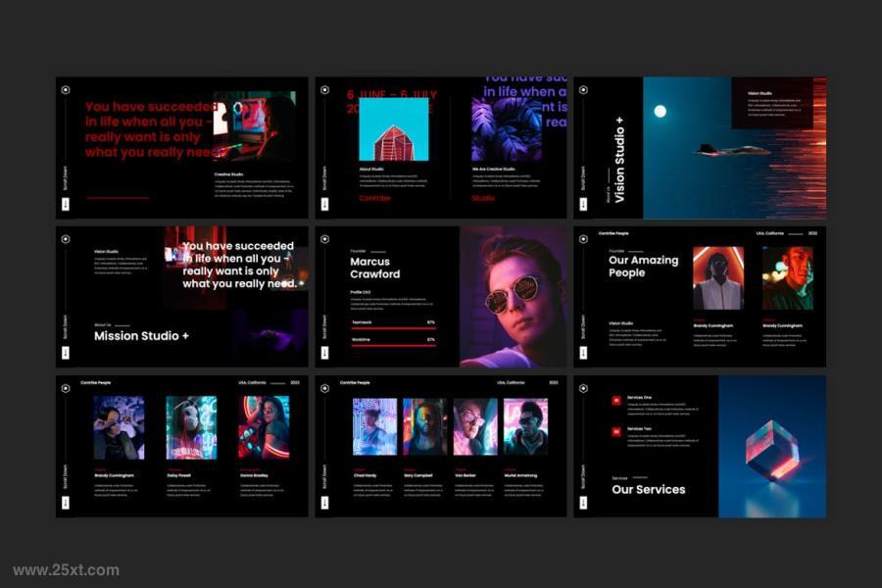The height and width of the screenshot is (588, 882).
Task: Select Marcus Crawford sunglasses portrait
Action: 513,297
